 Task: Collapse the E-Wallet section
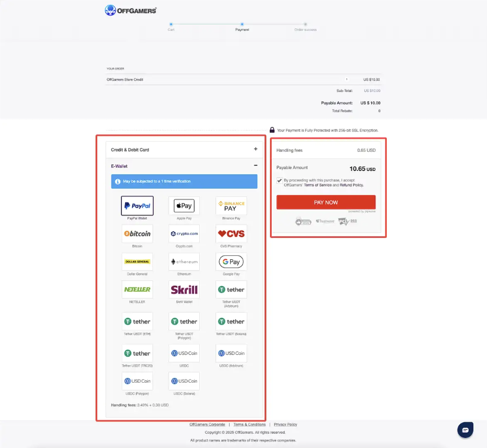pos(184,166)
